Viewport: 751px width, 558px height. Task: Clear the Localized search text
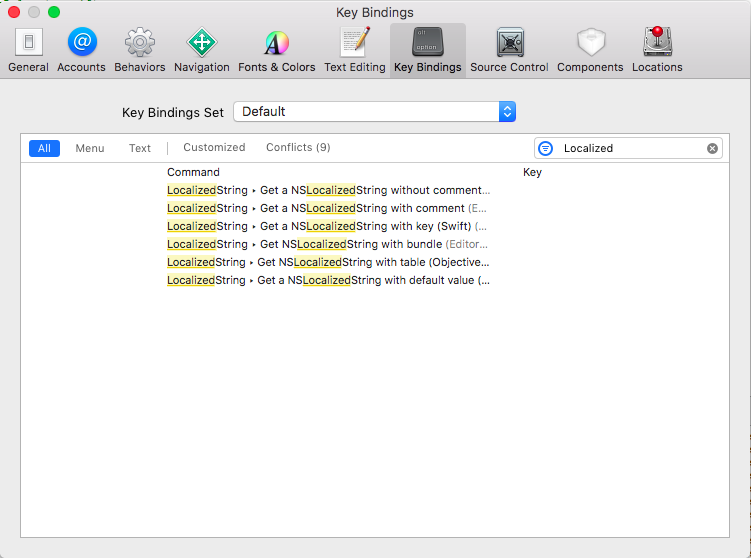[x=712, y=148]
